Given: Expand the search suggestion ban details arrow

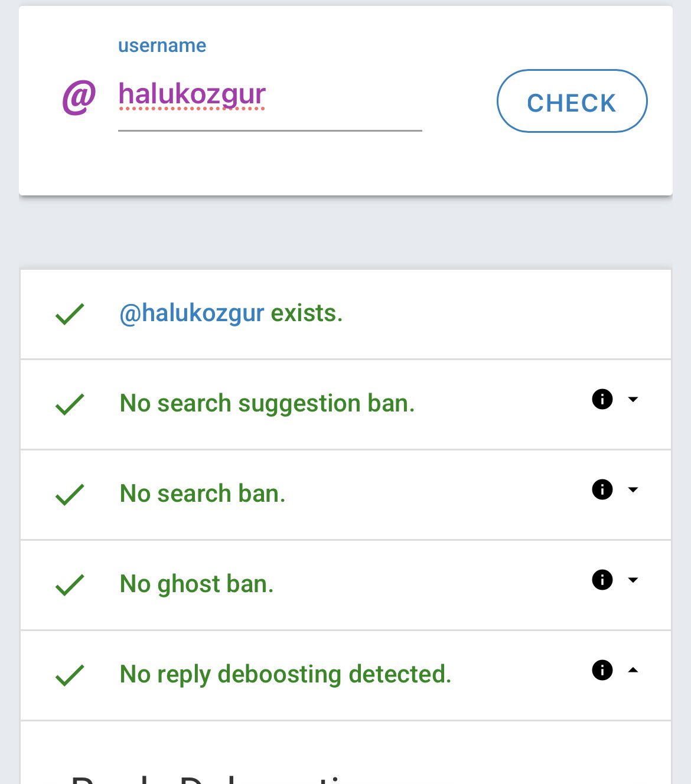Looking at the screenshot, I should (x=633, y=400).
